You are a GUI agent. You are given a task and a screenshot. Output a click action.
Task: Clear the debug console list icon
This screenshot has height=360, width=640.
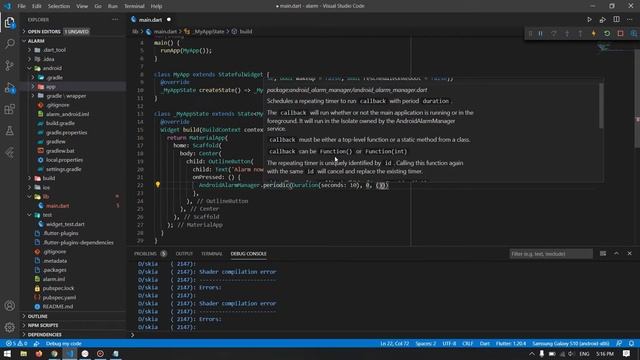(x=603, y=253)
